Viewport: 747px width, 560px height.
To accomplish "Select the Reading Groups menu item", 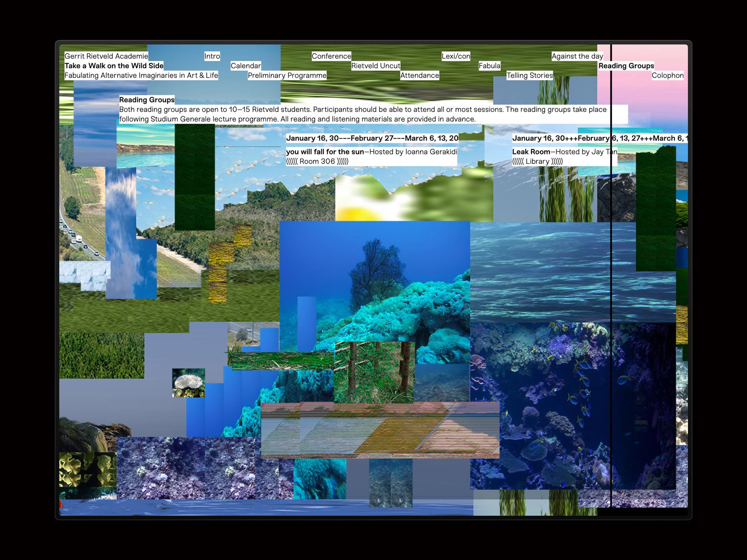I will (x=627, y=66).
